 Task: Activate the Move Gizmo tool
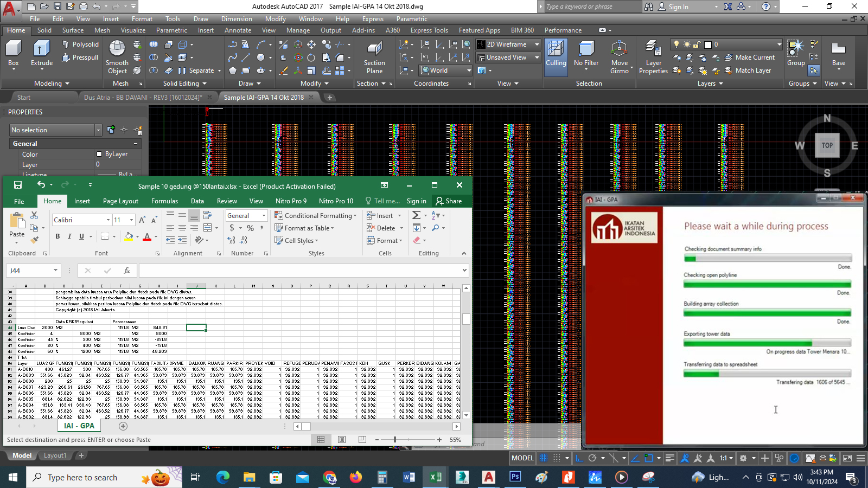pos(619,56)
